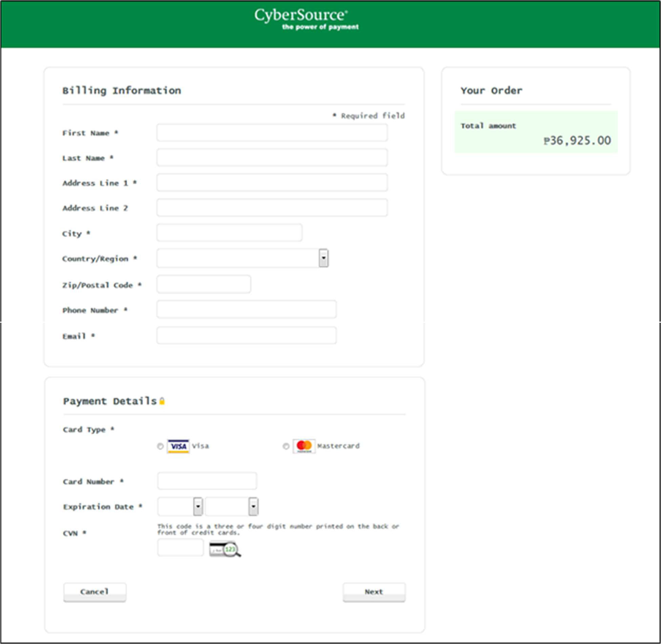Open the expiration year dropdown
The height and width of the screenshot is (644, 661).
coord(232,507)
